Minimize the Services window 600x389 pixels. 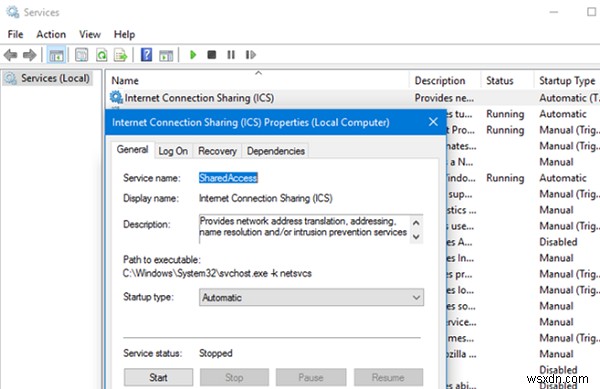pyautogui.click(x=553, y=12)
